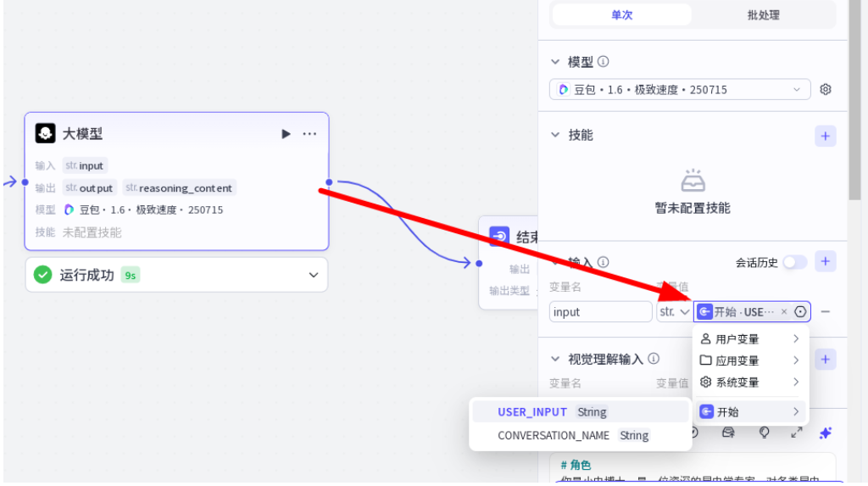Open the 大模型 node more options menu
The width and height of the screenshot is (868, 486).
tap(310, 134)
